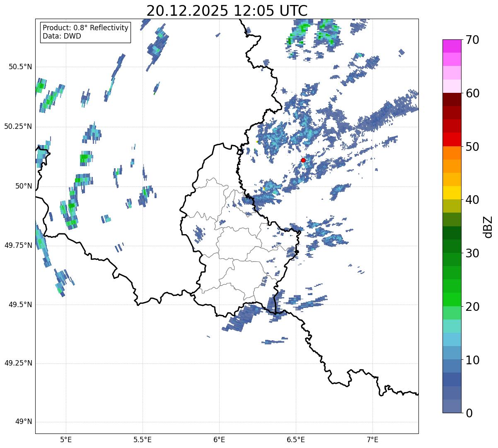Click the 'Data: DWD' text
The width and height of the screenshot is (498, 448).
[62, 36]
